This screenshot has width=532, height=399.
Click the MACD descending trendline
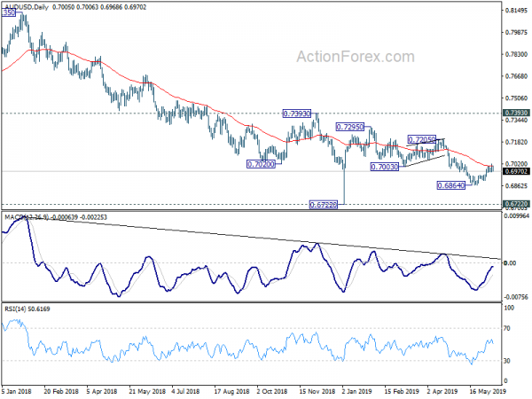tap(264, 238)
